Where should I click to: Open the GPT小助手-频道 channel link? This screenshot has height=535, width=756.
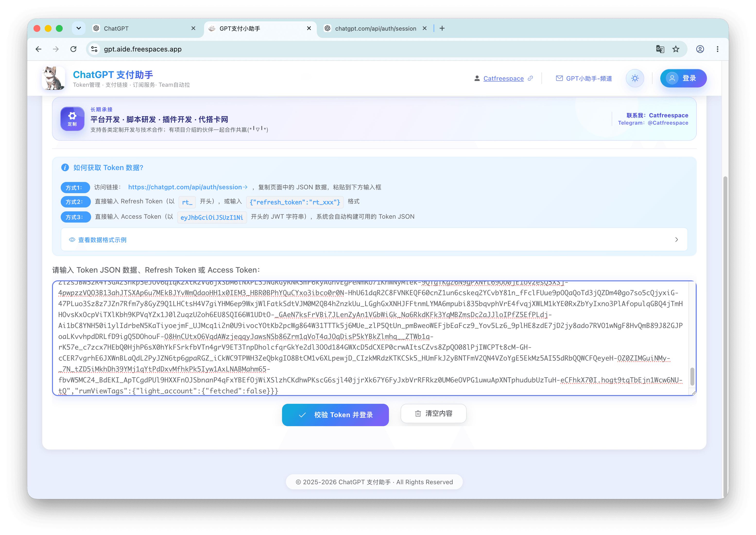584,78
